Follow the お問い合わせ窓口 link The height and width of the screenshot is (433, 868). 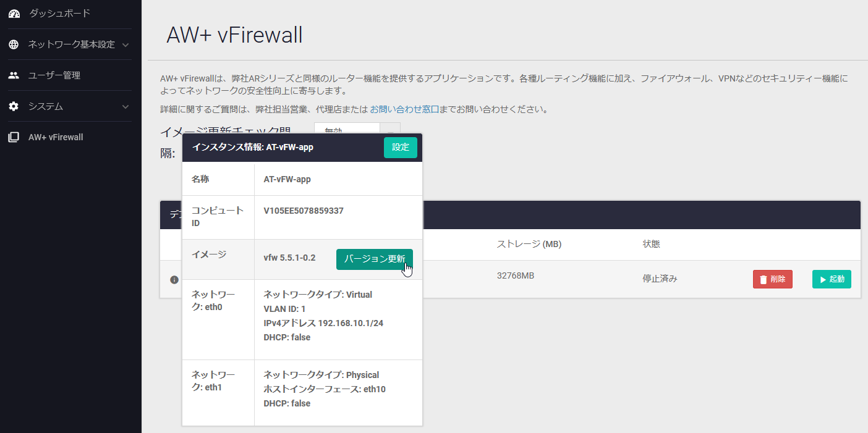pyautogui.click(x=404, y=109)
